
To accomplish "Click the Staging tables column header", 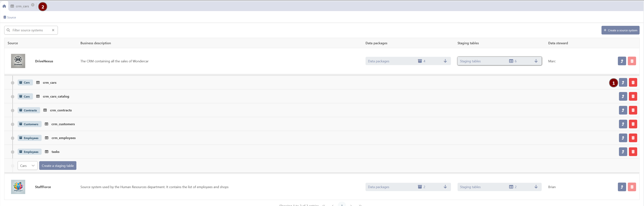I will point(468,43).
